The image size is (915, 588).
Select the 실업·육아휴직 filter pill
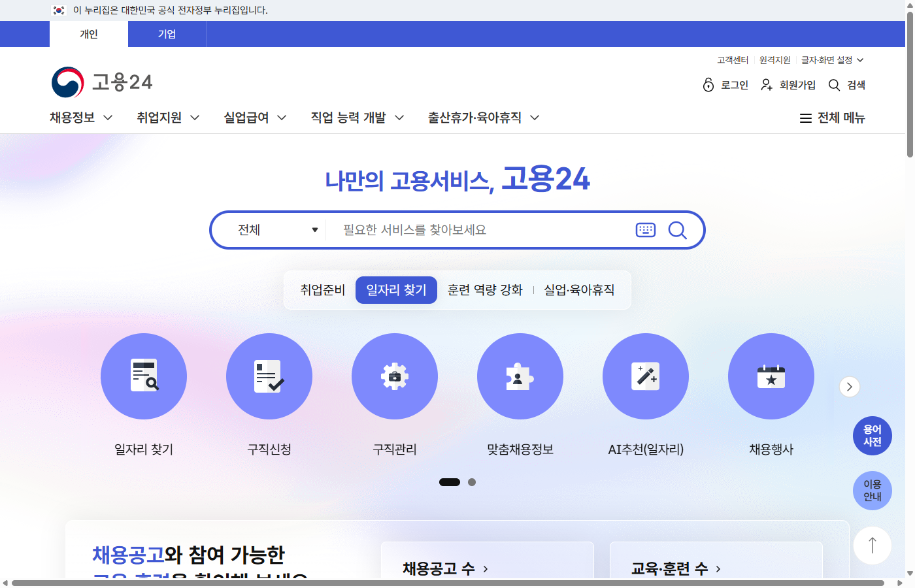579,289
